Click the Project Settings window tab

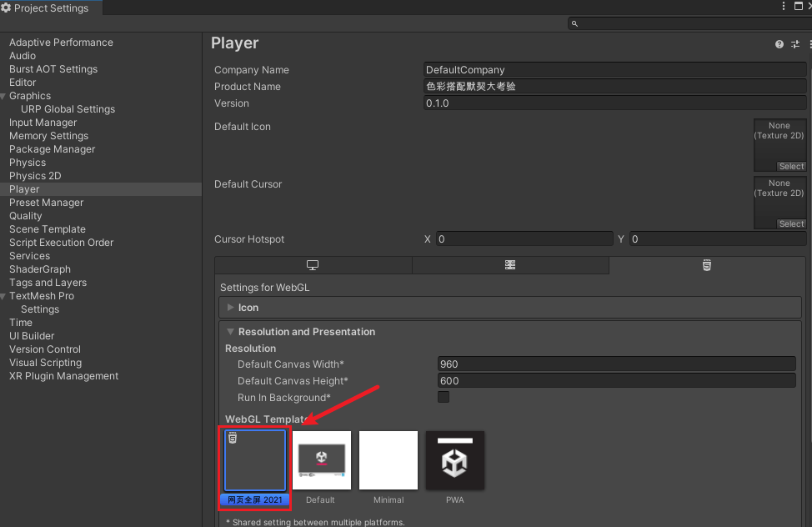tap(51, 8)
